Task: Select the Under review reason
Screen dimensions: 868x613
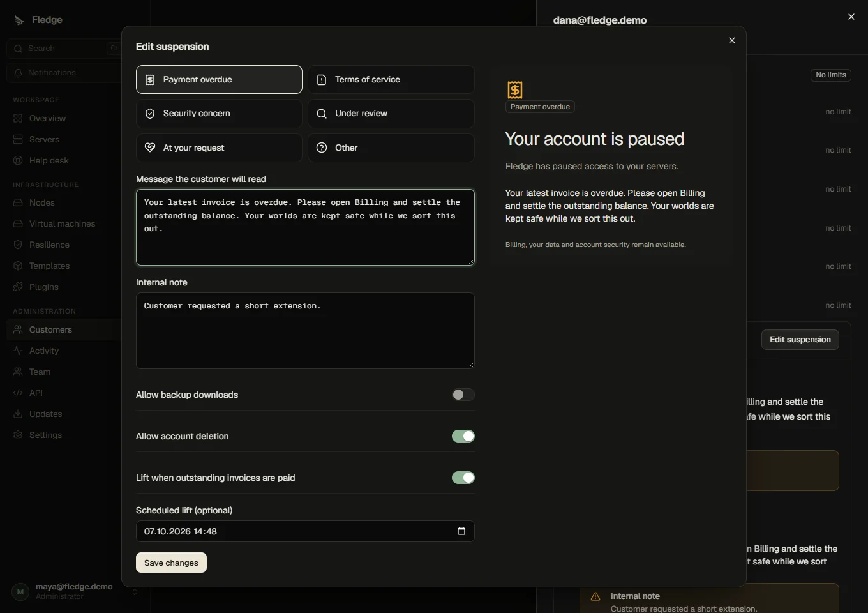Action: tap(391, 114)
